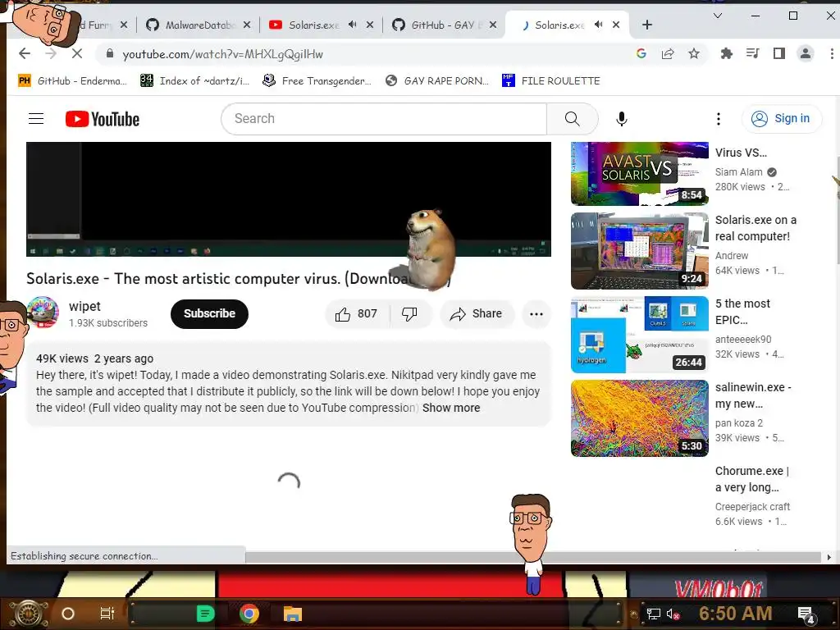Close the GitHub - GAY tab

[493, 25]
